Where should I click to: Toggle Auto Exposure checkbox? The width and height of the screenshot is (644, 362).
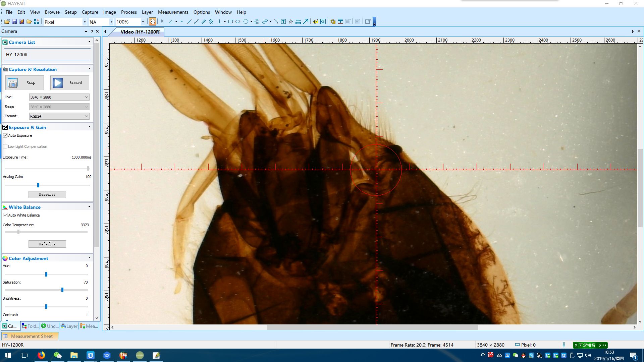tap(5, 135)
